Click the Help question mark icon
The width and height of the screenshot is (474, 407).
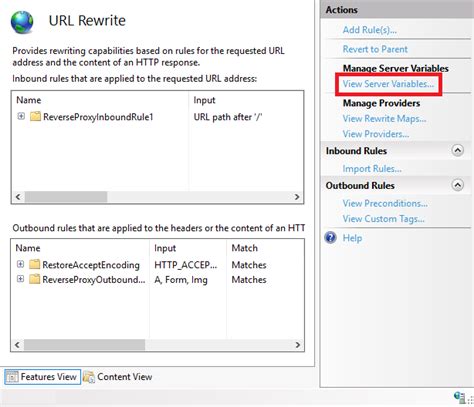(331, 238)
